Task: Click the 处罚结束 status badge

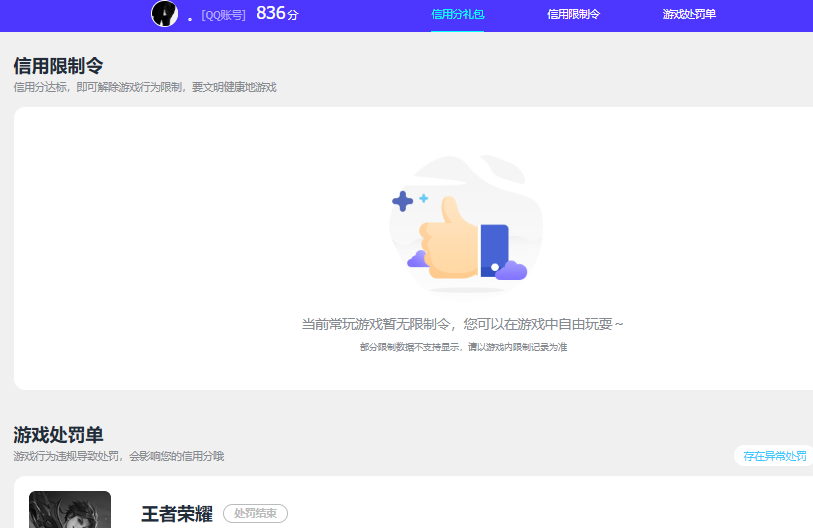Action: [255, 513]
